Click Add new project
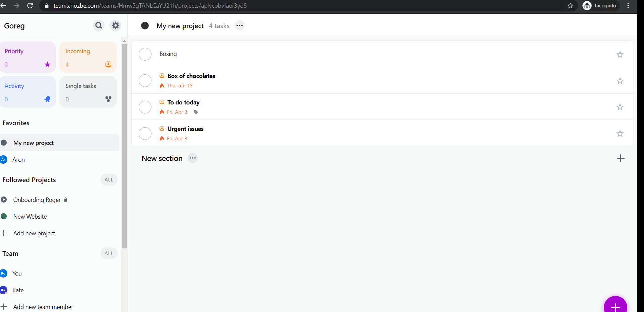 point(34,233)
